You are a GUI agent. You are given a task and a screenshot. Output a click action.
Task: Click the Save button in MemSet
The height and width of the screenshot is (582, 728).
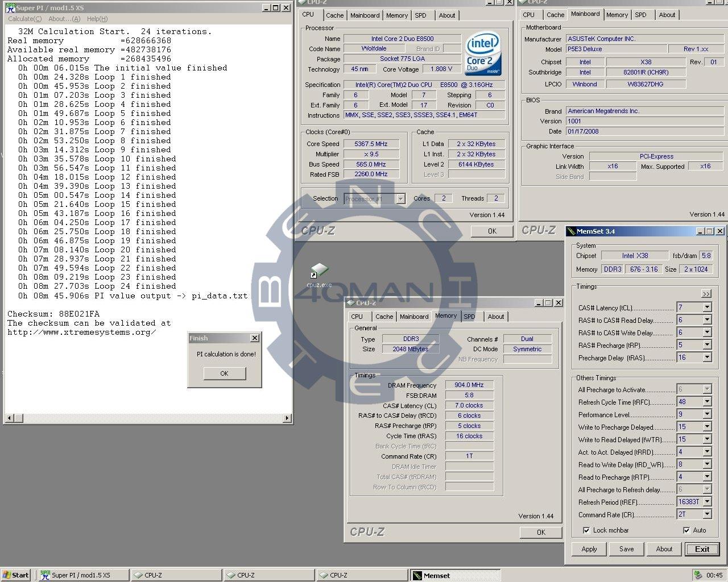coord(626,549)
